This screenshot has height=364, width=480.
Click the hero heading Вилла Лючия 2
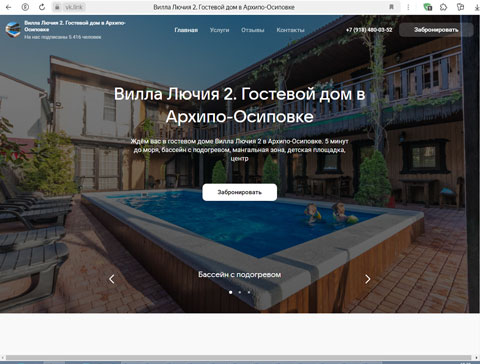click(239, 105)
